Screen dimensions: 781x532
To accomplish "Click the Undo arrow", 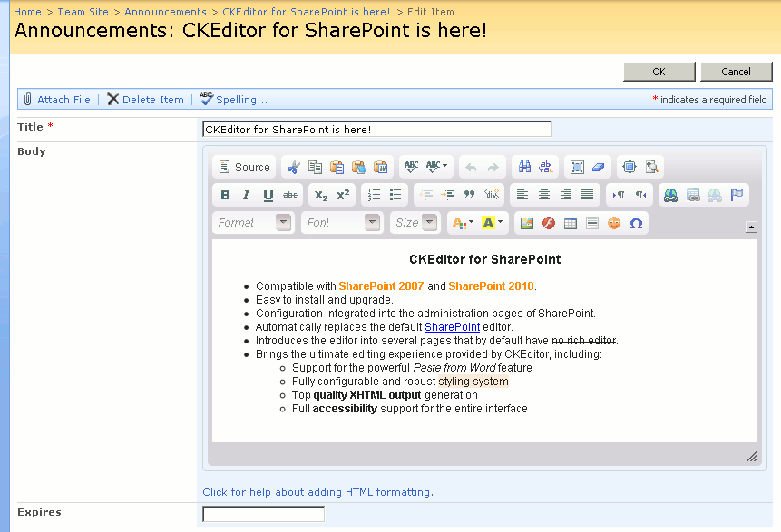I will [471, 168].
